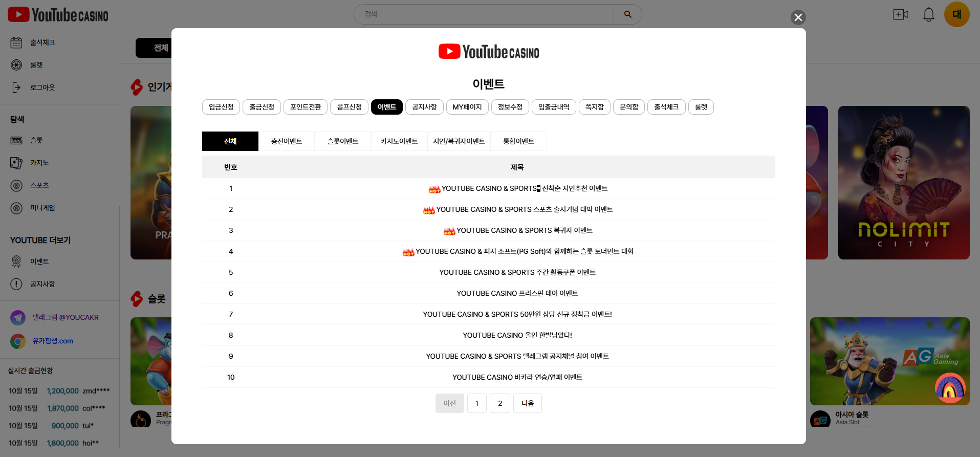980x457 pixels.
Task: Click the search magnifier icon
Action: pos(627,14)
